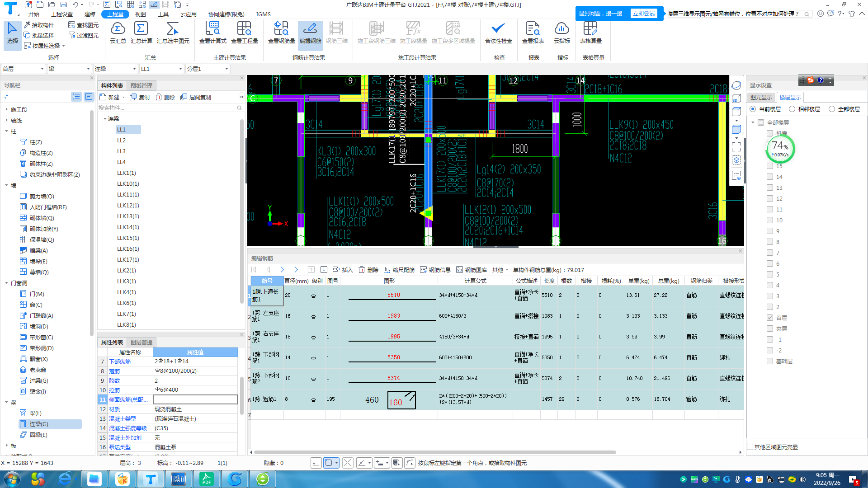The image size is (868, 488).
Task: Click 层间复制 button
Action: 196,97
